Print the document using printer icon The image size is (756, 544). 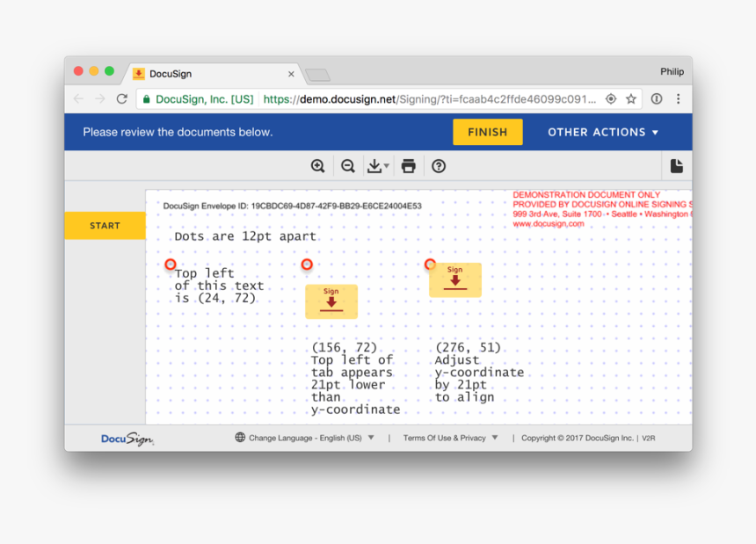click(409, 166)
